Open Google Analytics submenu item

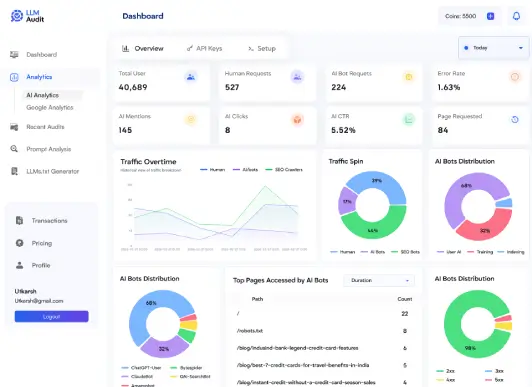click(x=50, y=108)
